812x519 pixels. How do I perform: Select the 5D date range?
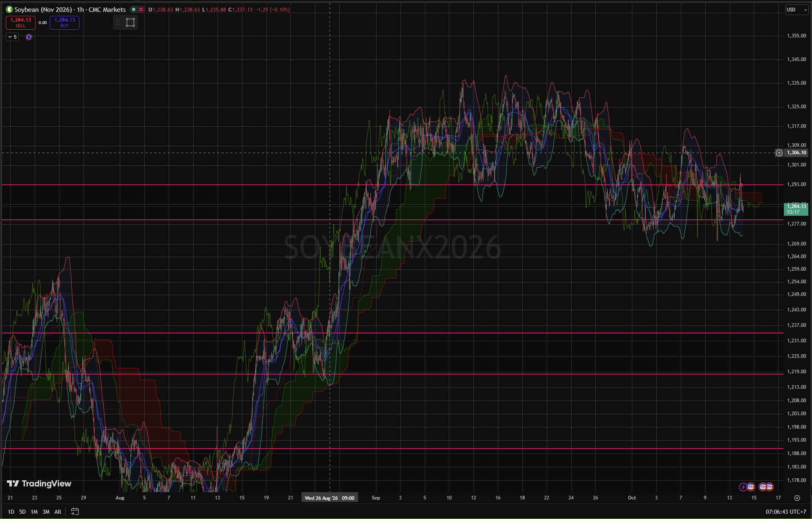click(x=22, y=512)
